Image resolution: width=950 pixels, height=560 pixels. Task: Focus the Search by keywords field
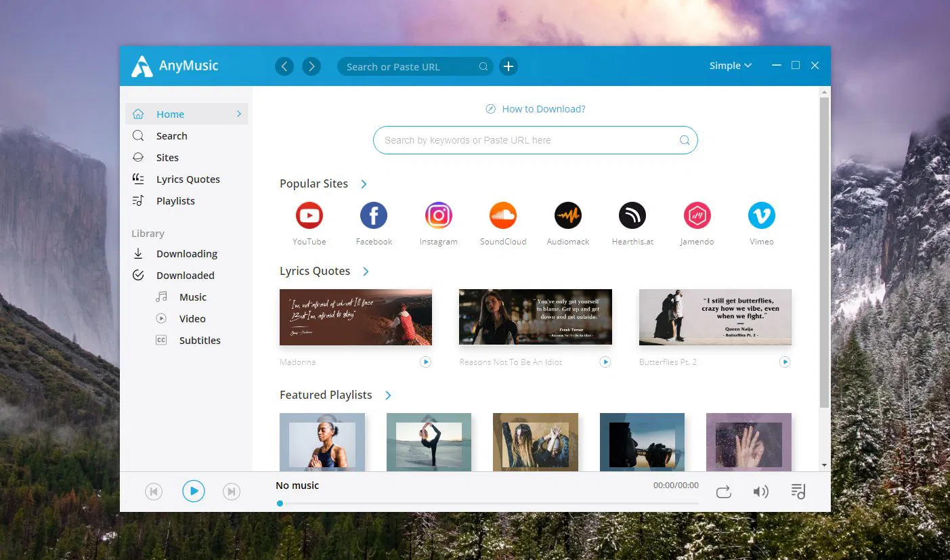(535, 140)
